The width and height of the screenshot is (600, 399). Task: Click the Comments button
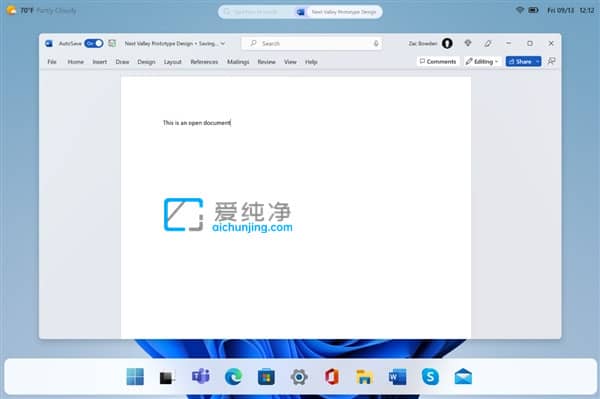438,61
